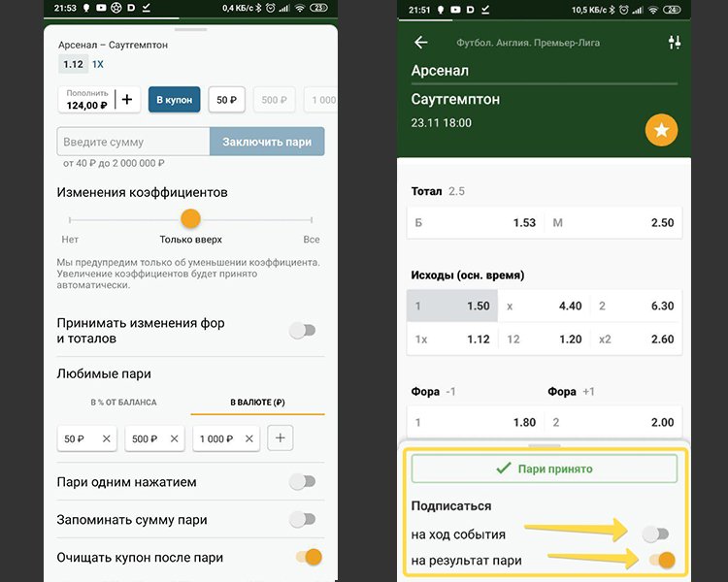
Task: Tap 'Заключить пари' button
Action: (x=267, y=142)
